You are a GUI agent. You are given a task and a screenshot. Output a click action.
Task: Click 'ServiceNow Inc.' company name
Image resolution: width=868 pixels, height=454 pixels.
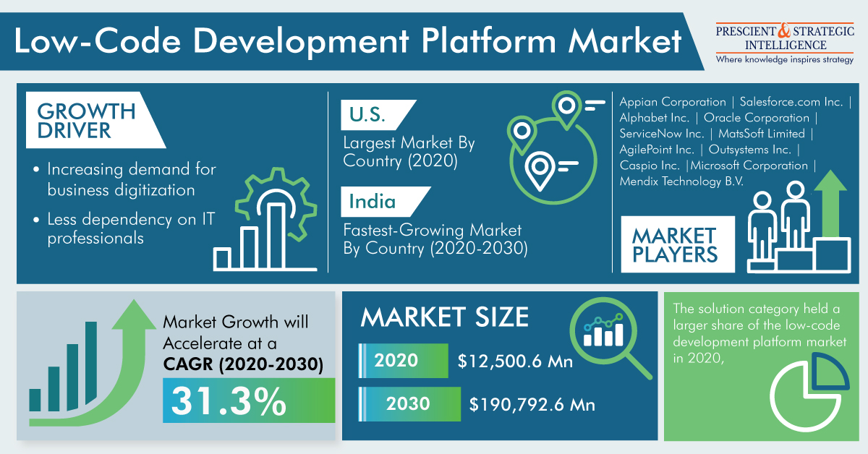click(x=662, y=134)
